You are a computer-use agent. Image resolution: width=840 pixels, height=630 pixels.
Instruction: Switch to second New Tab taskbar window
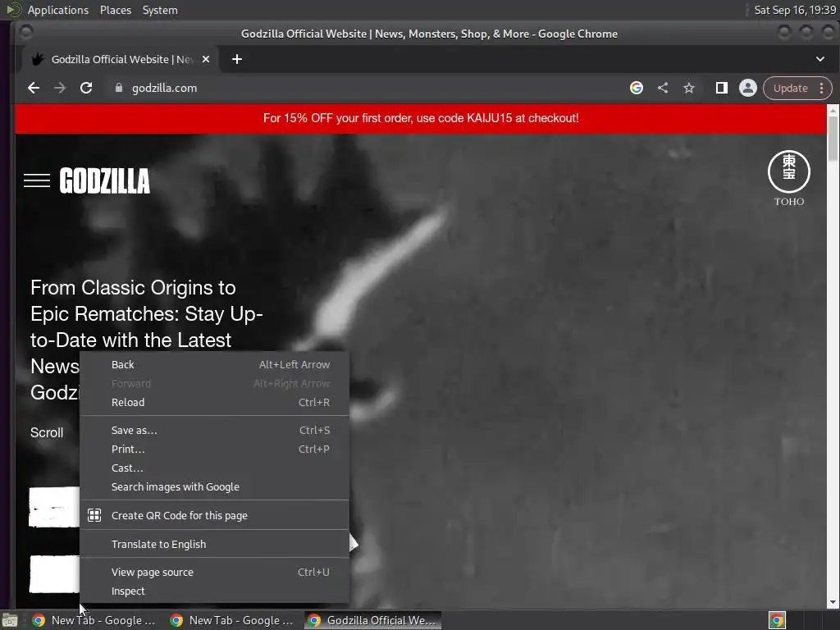pos(232,620)
